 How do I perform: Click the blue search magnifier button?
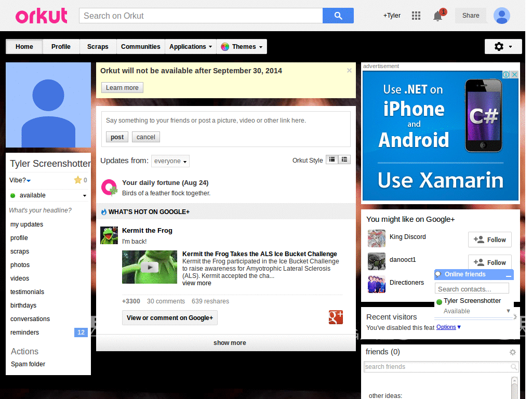click(x=338, y=16)
